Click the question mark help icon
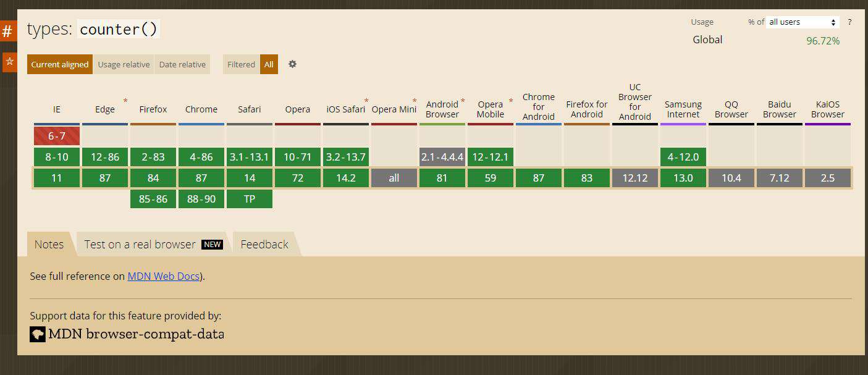Viewport: 868px width, 375px height. tap(849, 22)
